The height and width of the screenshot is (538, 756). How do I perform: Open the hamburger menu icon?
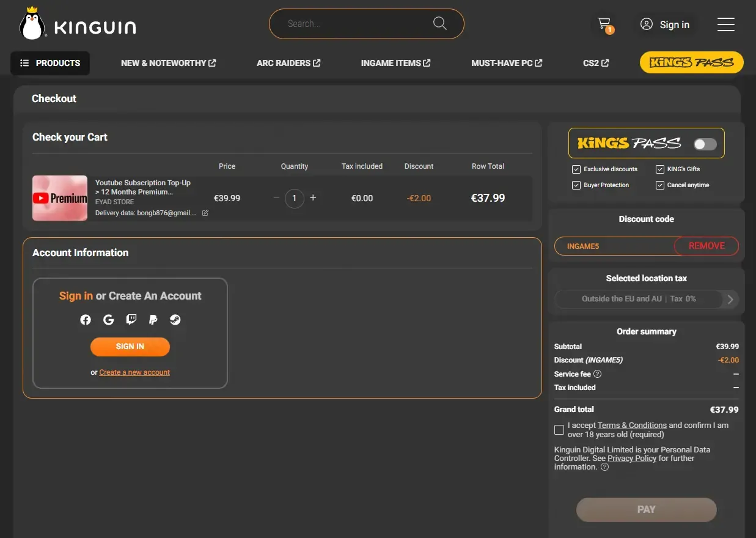click(x=726, y=24)
